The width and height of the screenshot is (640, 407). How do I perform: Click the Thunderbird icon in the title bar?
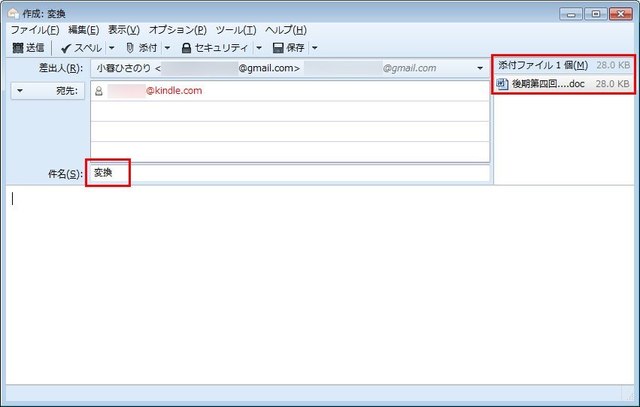[12, 13]
